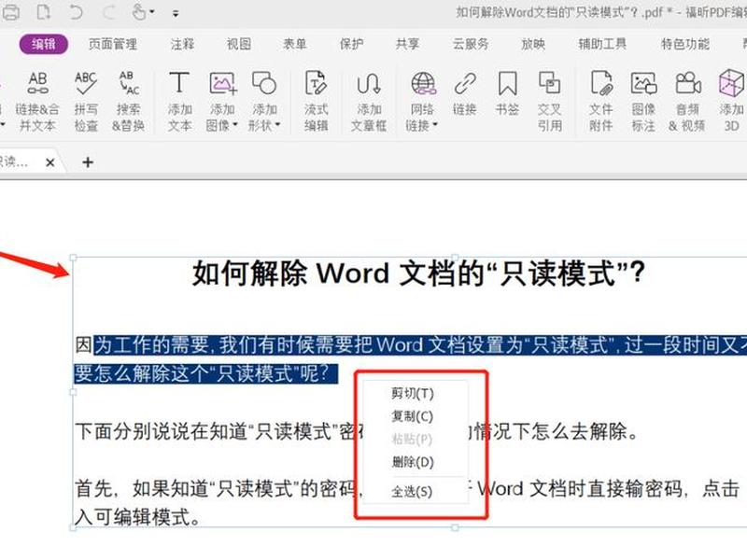The width and height of the screenshot is (747, 560).
Task: Select the 添加文本 tool
Action: tap(179, 101)
